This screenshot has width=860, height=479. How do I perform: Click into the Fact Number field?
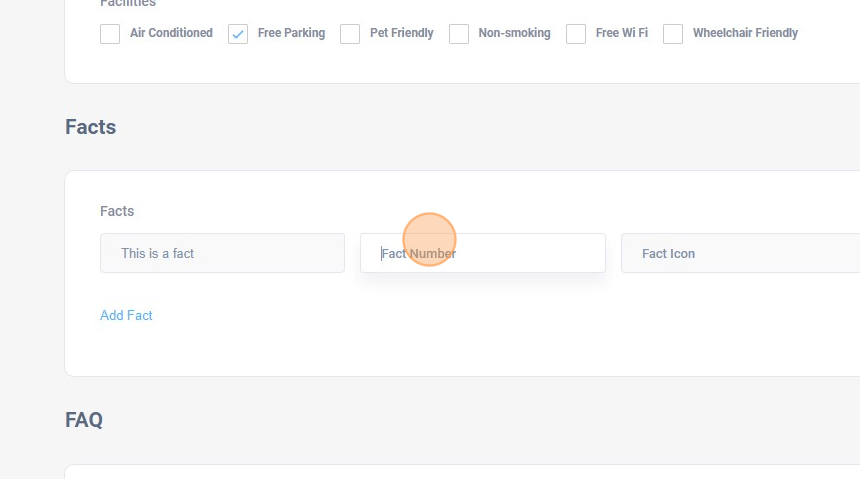482,253
